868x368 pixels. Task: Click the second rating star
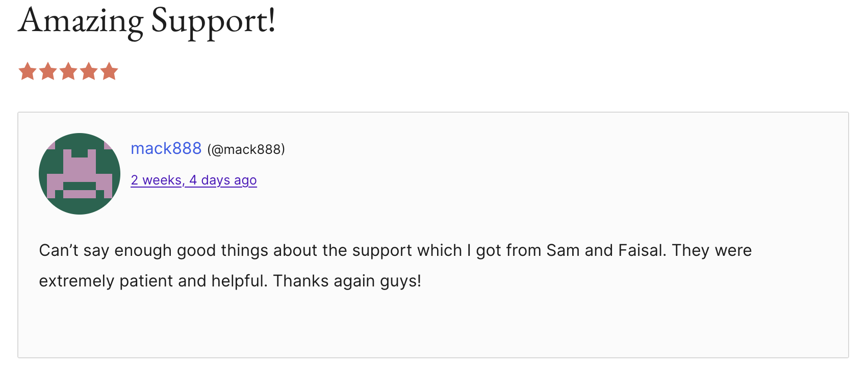48,72
